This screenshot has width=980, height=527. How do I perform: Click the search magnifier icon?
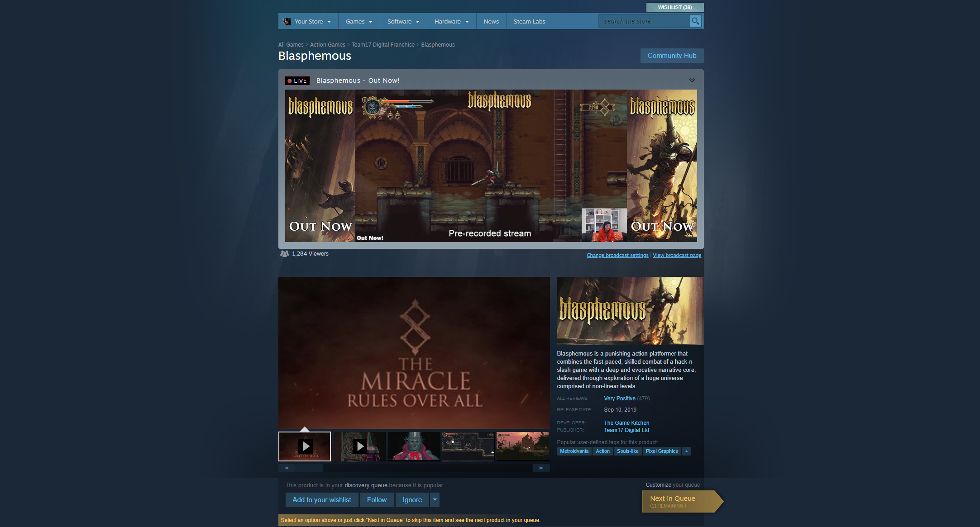695,21
